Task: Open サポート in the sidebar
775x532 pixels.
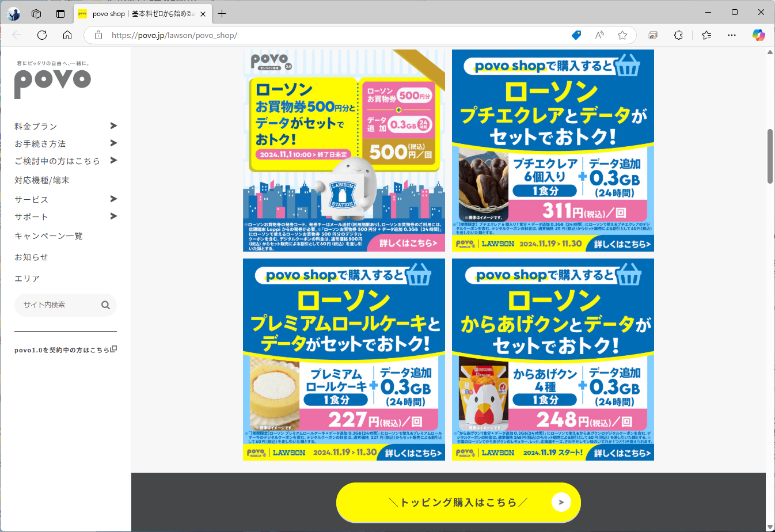Action: click(x=31, y=216)
